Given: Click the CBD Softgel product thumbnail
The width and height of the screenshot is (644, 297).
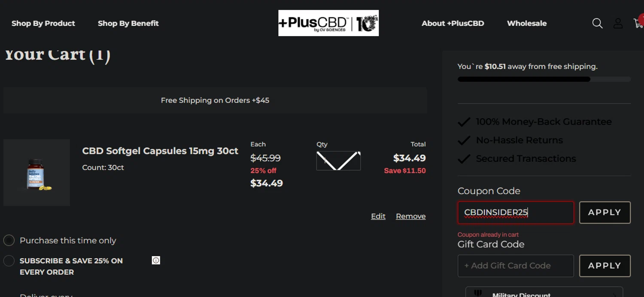Looking at the screenshot, I should [x=37, y=172].
